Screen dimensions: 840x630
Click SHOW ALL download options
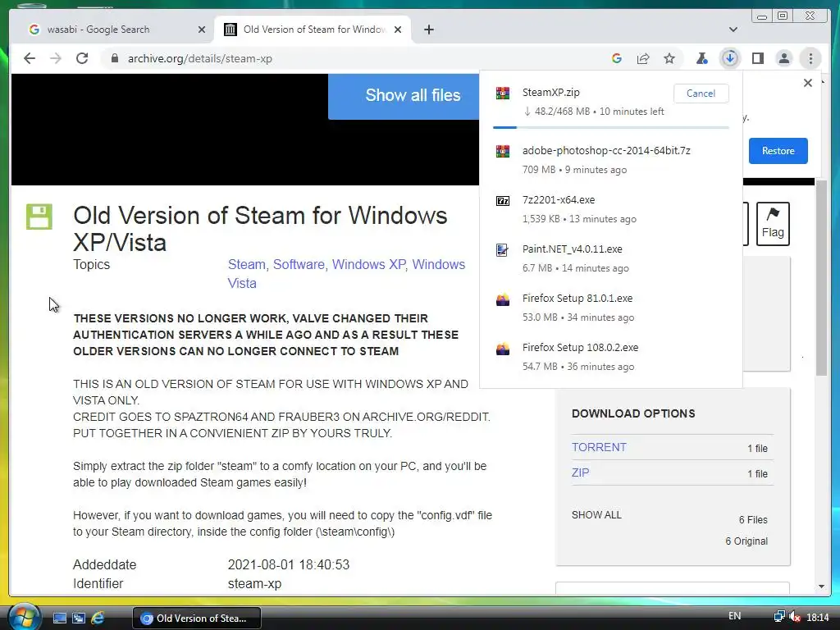pos(596,515)
